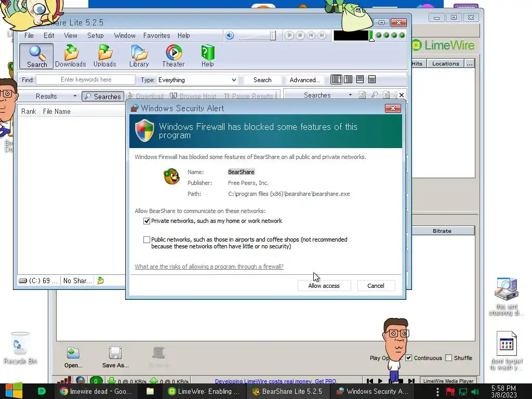Enable Public networks checkbox in firewall alert
The image size is (532, 399).
147,240
